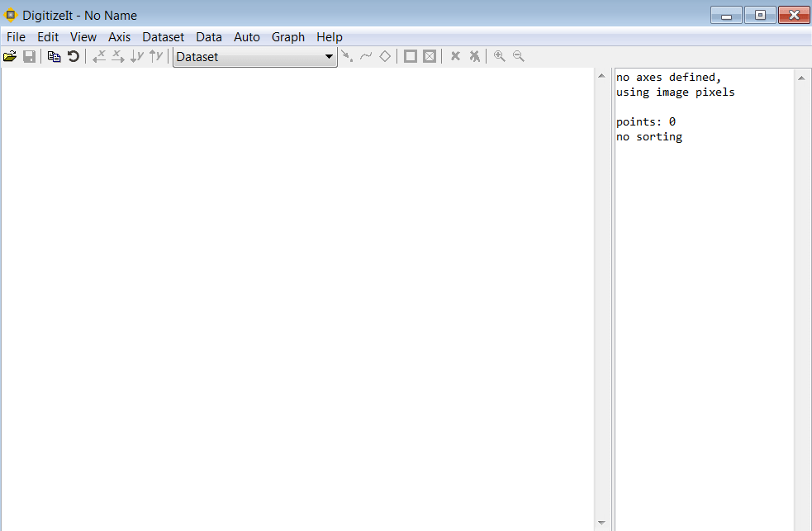The image size is (812, 531).
Task: Open the Graph menu
Action: click(288, 37)
